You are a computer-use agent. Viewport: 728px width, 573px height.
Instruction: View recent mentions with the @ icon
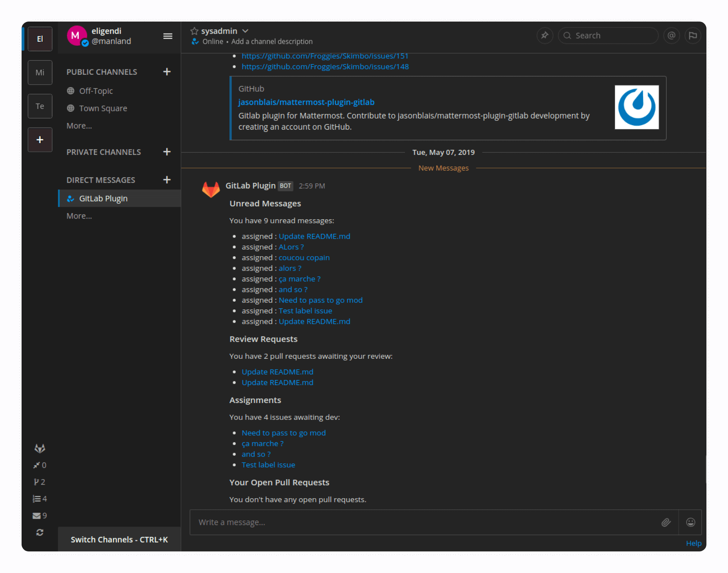tap(672, 35)
